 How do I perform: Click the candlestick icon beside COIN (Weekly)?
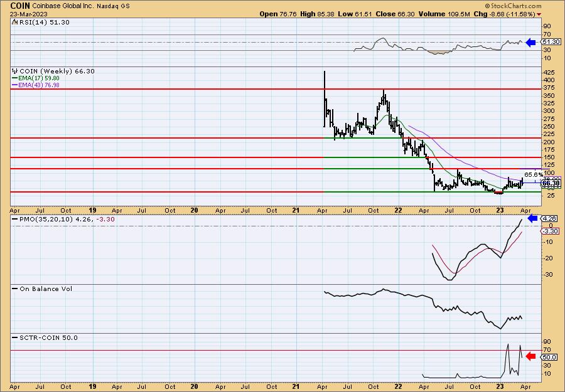(x=15, y=72)
